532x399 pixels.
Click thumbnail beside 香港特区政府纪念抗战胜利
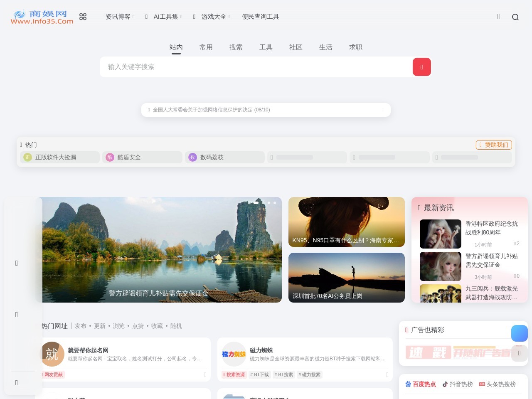coord(441,234)
